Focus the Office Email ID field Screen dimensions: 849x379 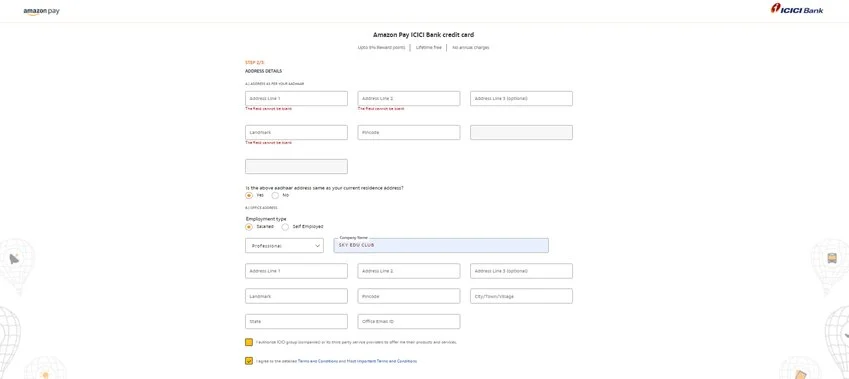(x=409, y=322)
